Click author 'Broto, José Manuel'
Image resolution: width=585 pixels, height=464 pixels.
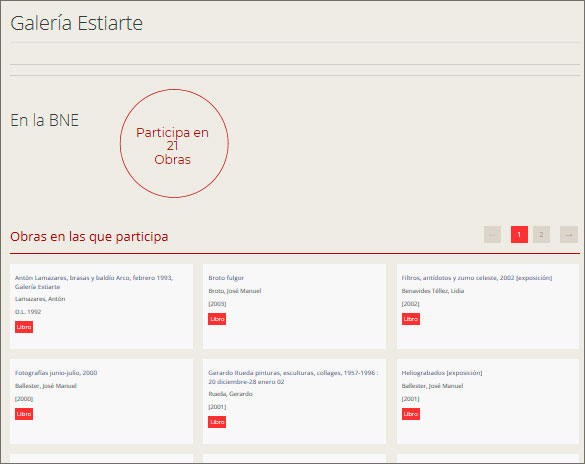pyautogui.click(x=235, y=291)
